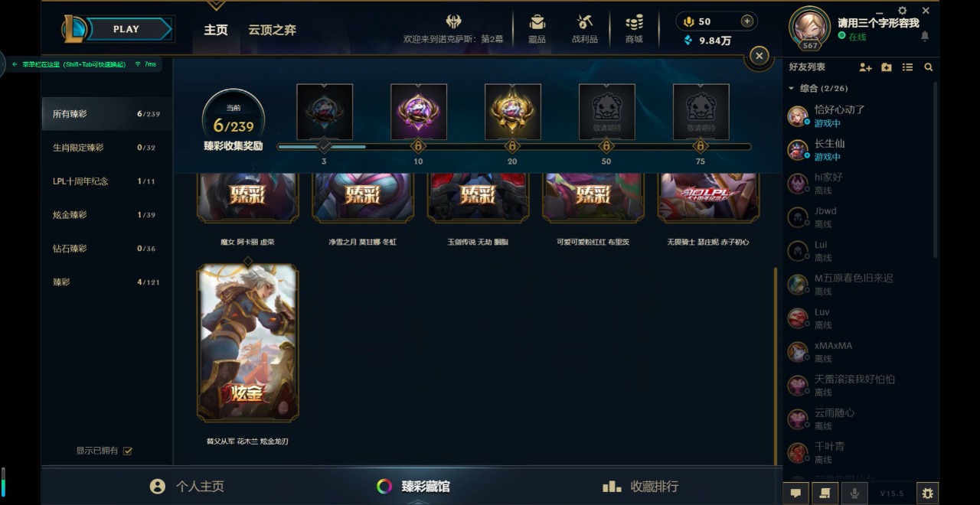The height and width of the screenshot is (505, 980).
Task: Open the 花木兰 炫金龙刃 skin thumbnail
Action: 248,343
